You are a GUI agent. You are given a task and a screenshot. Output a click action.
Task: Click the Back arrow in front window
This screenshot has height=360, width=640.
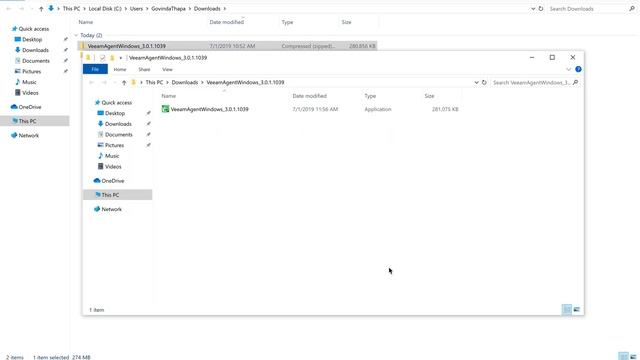click(x=92, y=82)
